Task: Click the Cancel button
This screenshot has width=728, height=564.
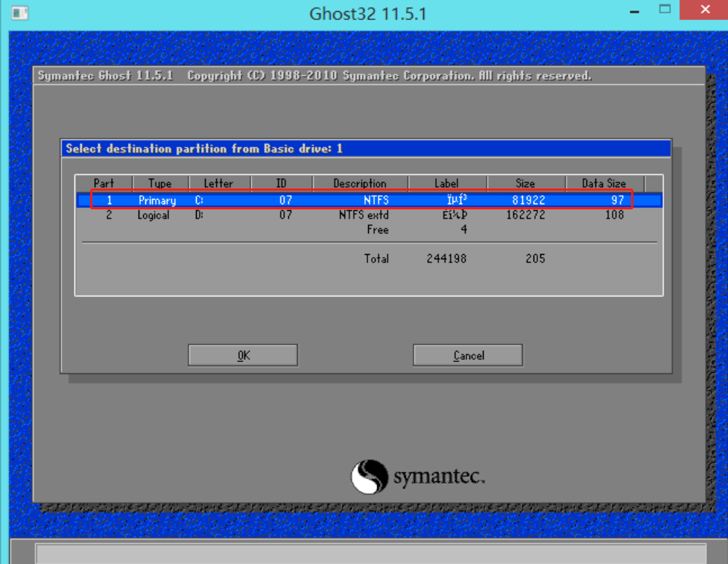Action: coord(468,355)
